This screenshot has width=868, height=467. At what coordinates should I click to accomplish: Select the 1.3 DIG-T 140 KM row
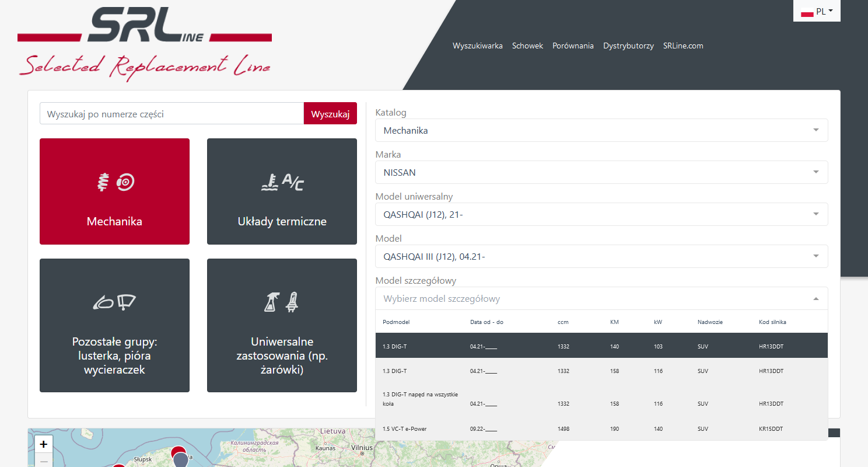tap(601, 346)
